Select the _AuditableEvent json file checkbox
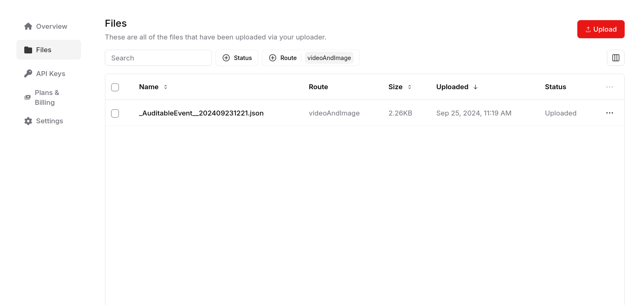The image size is (644, 305). 115,113
